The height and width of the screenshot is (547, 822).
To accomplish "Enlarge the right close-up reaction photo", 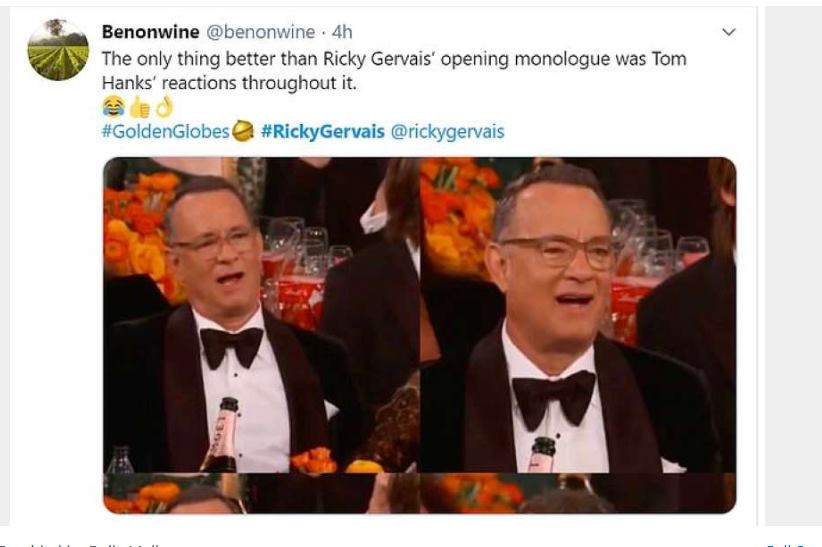I will click(x=578, y=315).
